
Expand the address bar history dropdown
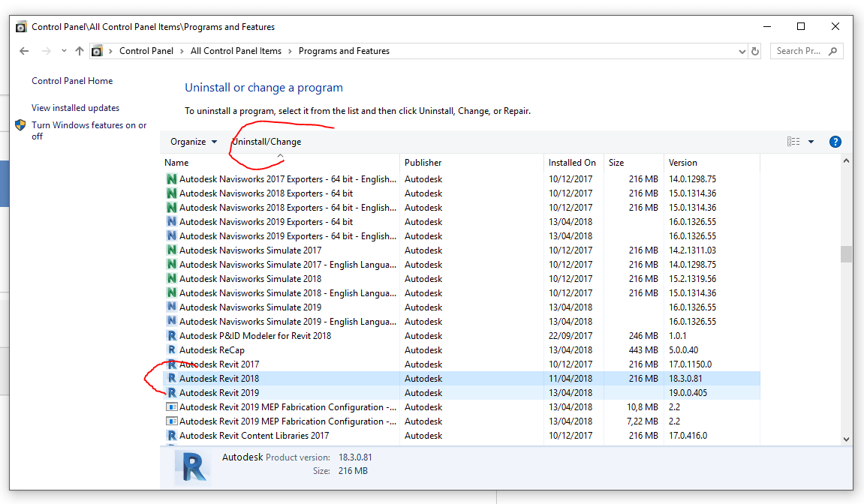(x=742, y=51)
